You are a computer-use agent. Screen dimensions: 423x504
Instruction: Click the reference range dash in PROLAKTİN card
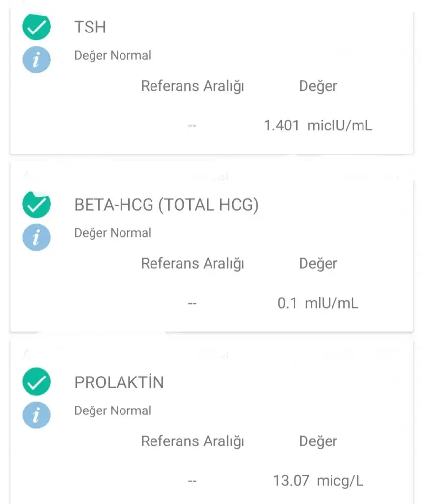[x=192, y=481]
